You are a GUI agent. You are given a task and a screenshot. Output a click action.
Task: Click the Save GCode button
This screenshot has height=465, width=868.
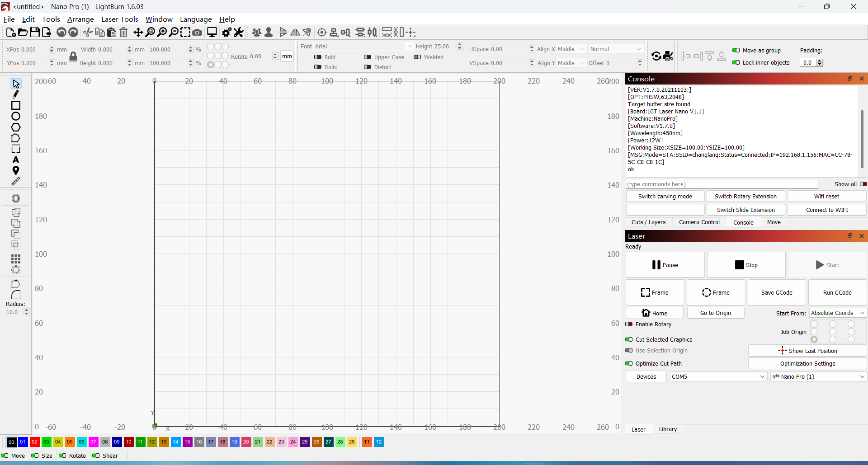[x=777, y=292]
